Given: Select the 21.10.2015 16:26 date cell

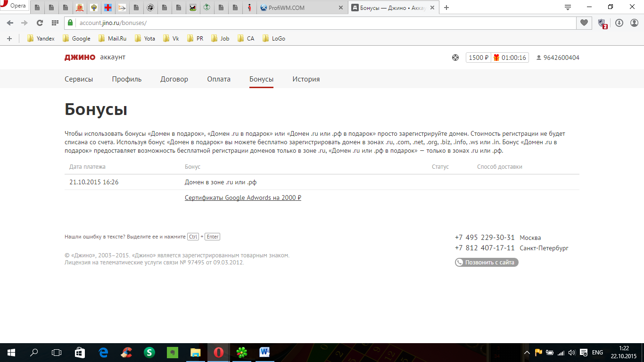Looking at the screenshot, I should click(94, 182).
